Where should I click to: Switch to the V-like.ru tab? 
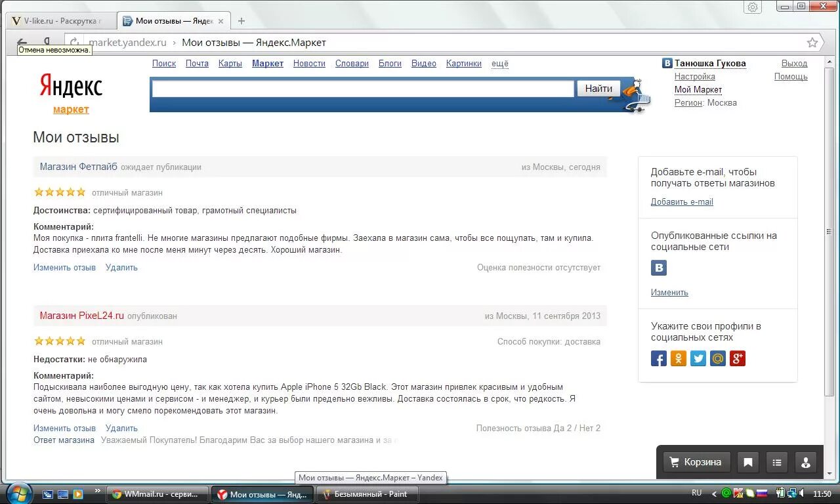(62, 21)
